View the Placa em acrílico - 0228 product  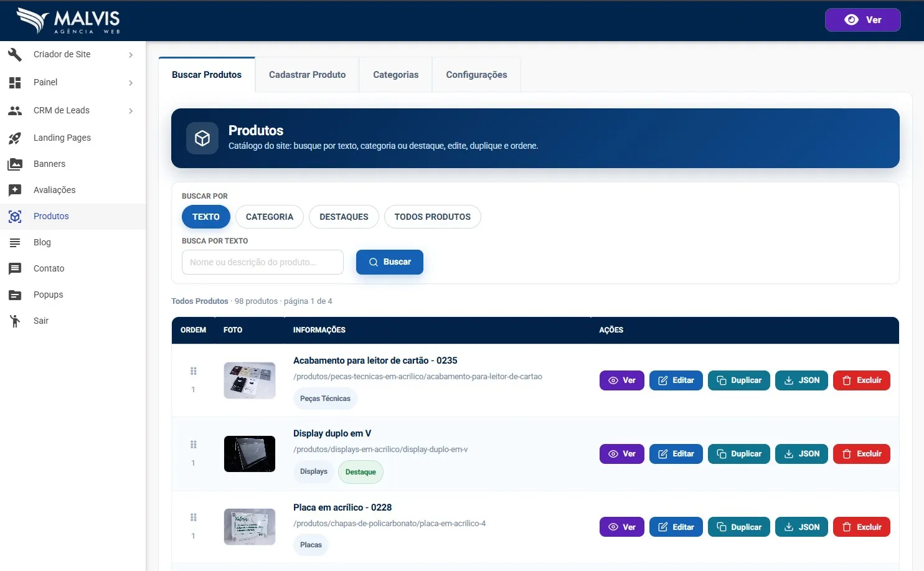(x=622, y=527)
